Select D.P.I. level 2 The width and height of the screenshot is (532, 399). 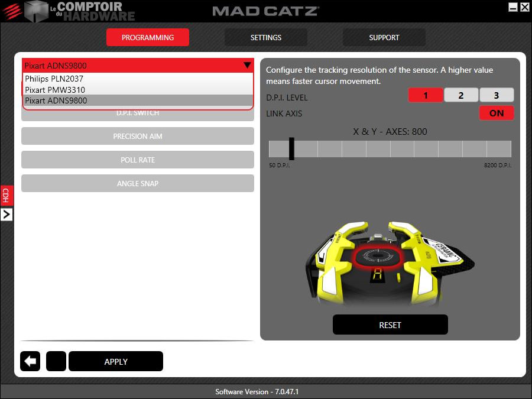point(460,95)
